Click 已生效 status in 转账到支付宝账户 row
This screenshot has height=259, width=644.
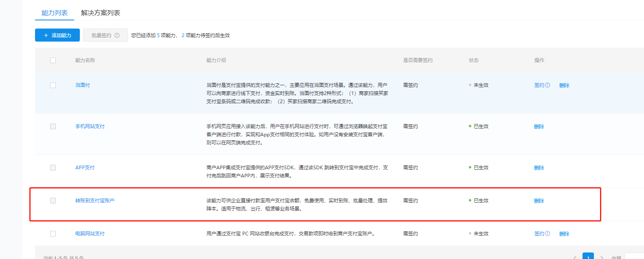[x=479, y=201]
